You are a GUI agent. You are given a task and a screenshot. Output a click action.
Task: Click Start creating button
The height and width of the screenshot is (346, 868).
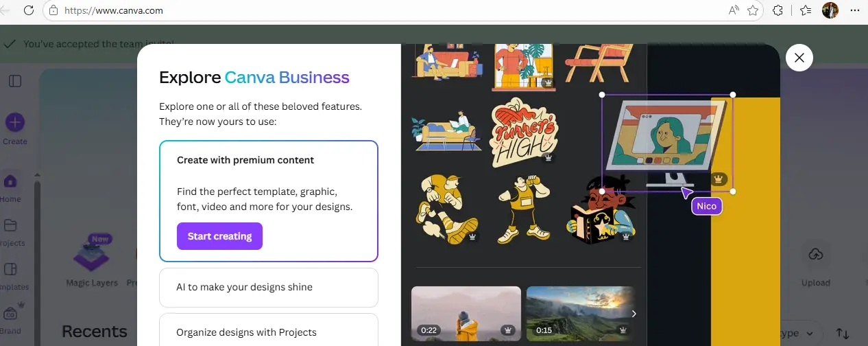pyautogui.click(x=219, y=236)
